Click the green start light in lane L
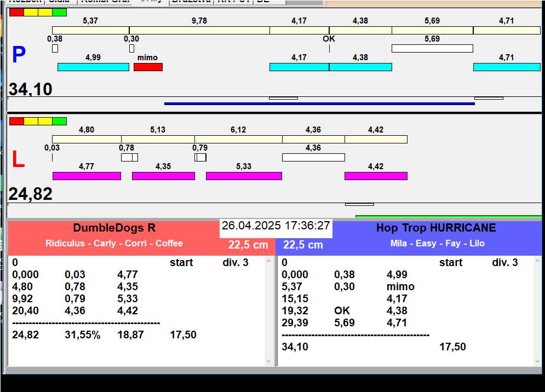Image resolution: width=545 pixels, height=392 pixels. tap(59, 121)
